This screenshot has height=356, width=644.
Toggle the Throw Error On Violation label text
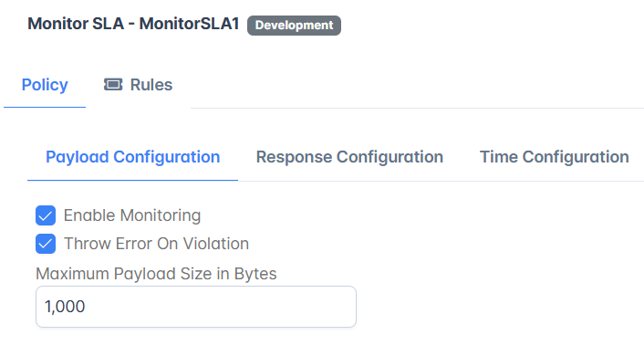157,244
